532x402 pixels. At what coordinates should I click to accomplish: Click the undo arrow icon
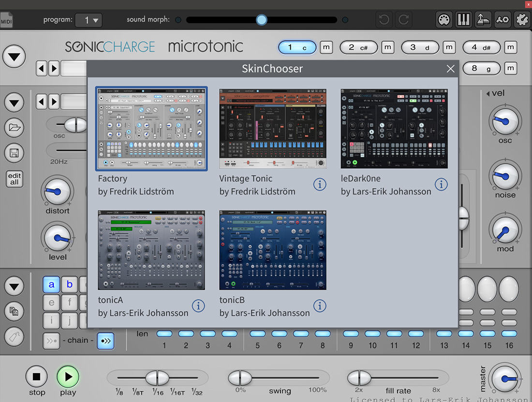point(384,20)
